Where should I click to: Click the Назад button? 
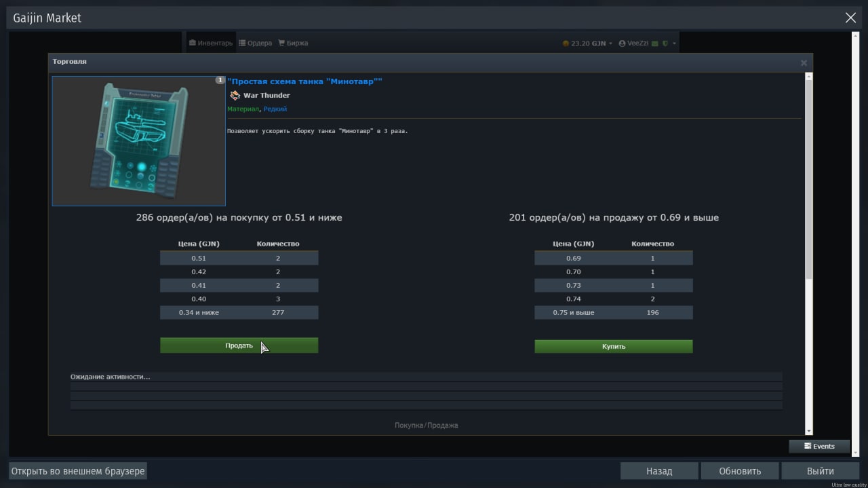pyautogui.click(x=659, y=470)
